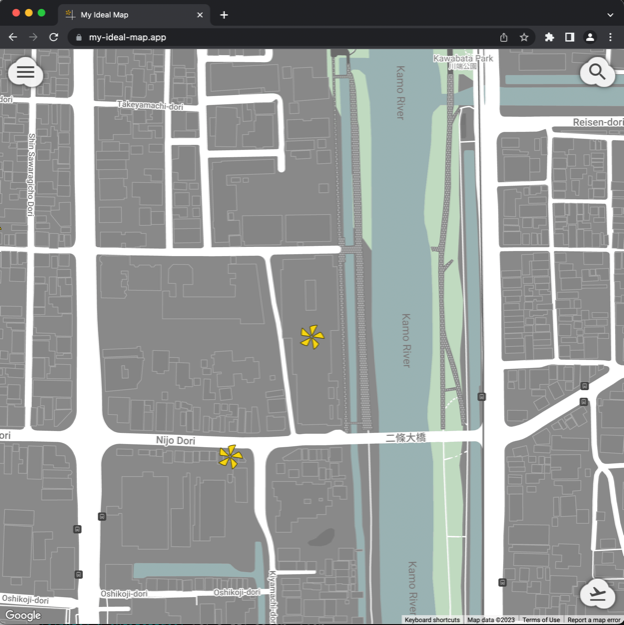Close the My Ideal Map tab

coord(200,15)
